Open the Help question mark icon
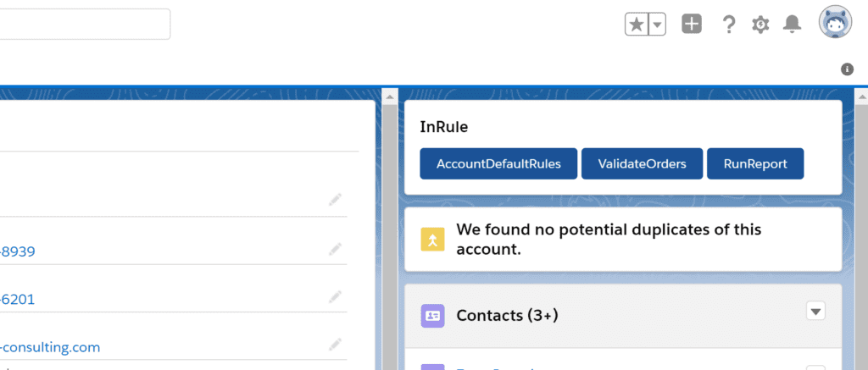 tap(728, 25)
